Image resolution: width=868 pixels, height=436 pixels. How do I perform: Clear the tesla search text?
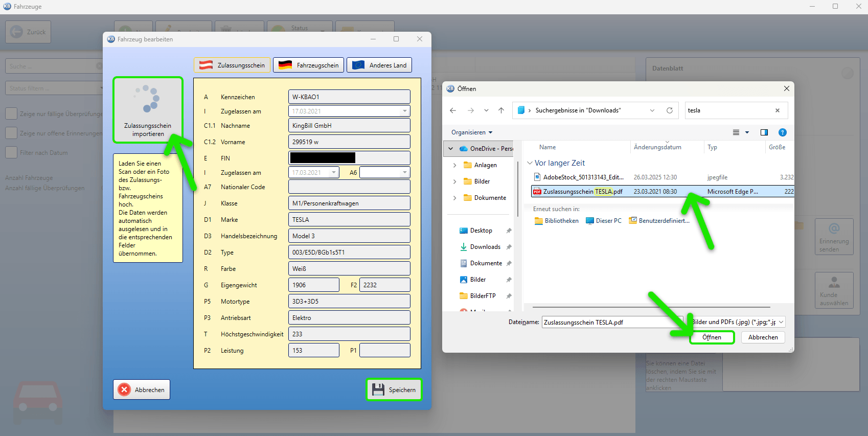pyautogui.click(x=778, y=110)
